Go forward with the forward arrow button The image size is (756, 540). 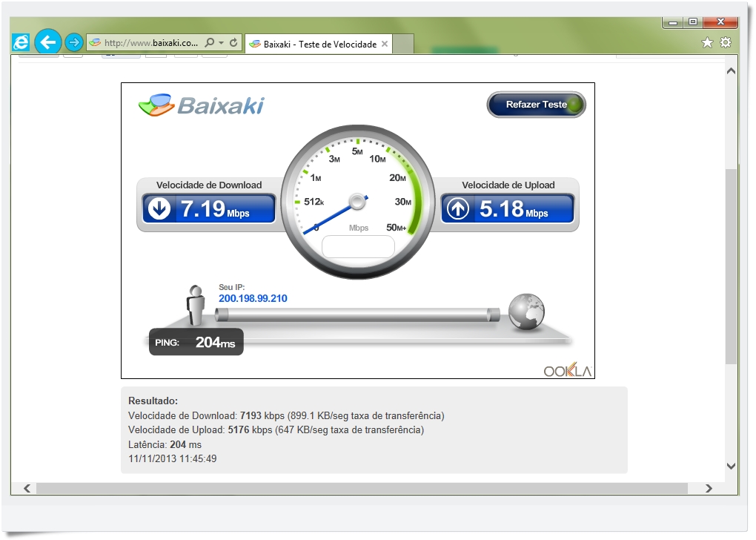pyautogui.click(x=74, y=42)
